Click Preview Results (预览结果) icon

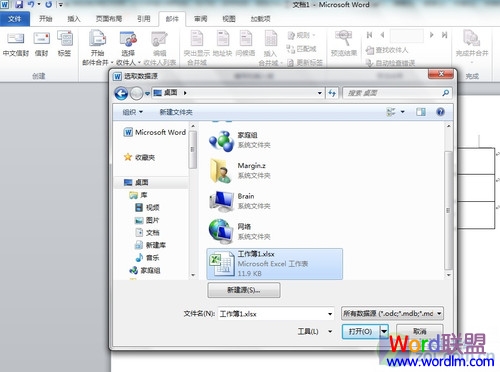344,43
